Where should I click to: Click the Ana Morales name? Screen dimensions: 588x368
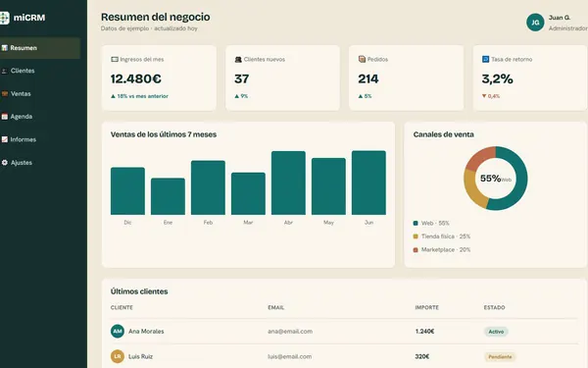point(146,332)
